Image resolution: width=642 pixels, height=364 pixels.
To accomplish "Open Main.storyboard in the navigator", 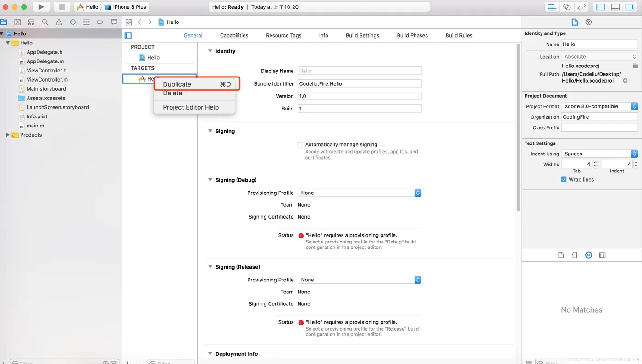I will 46,89.
